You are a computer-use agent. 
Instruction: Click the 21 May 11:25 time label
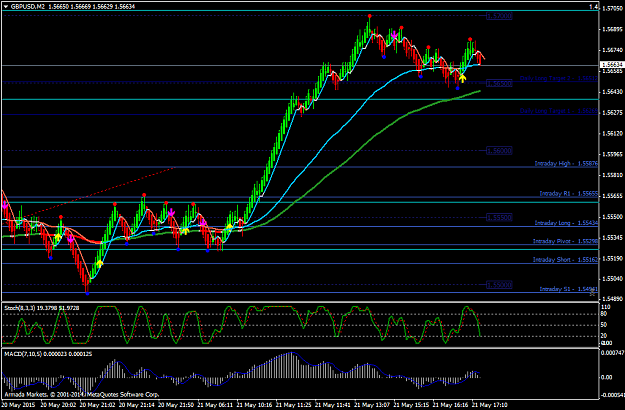tap(294, 405)
